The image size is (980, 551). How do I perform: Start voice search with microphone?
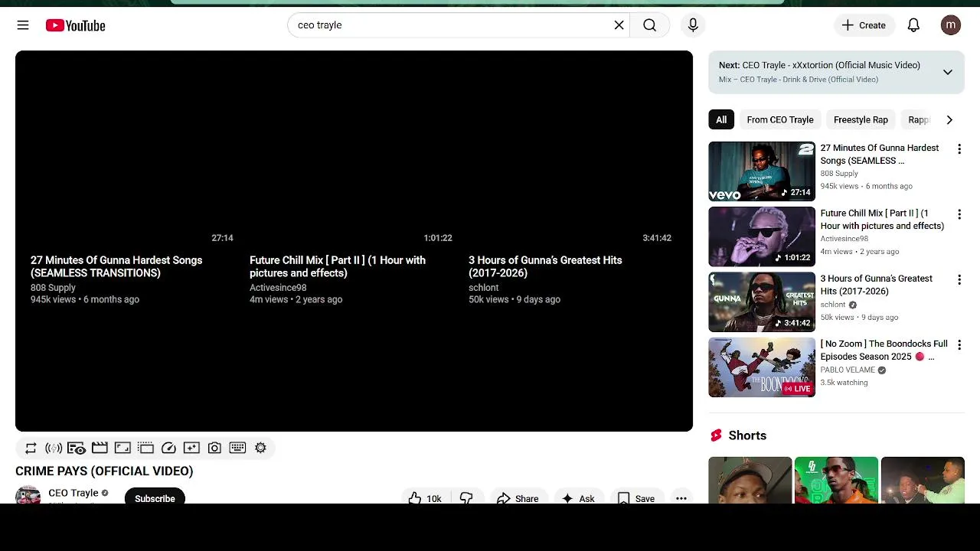coord(693,25)
